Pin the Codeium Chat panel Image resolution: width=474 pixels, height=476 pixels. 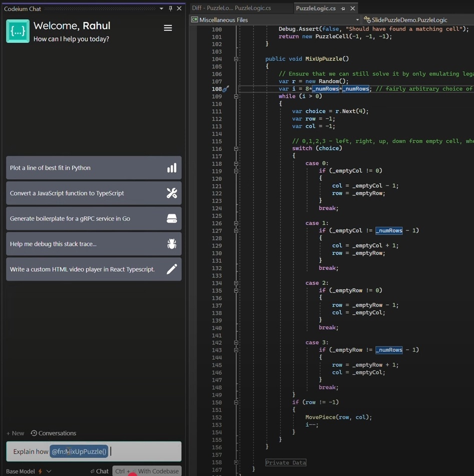[x=171, y=9]
